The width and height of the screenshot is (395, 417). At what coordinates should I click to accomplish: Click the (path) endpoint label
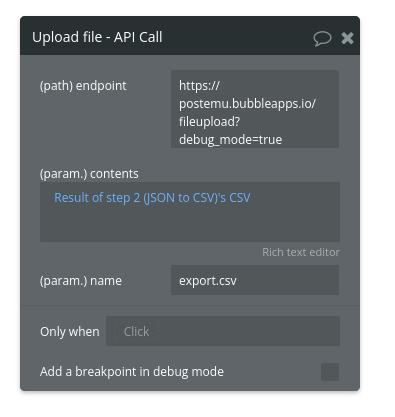pos(83,86)
